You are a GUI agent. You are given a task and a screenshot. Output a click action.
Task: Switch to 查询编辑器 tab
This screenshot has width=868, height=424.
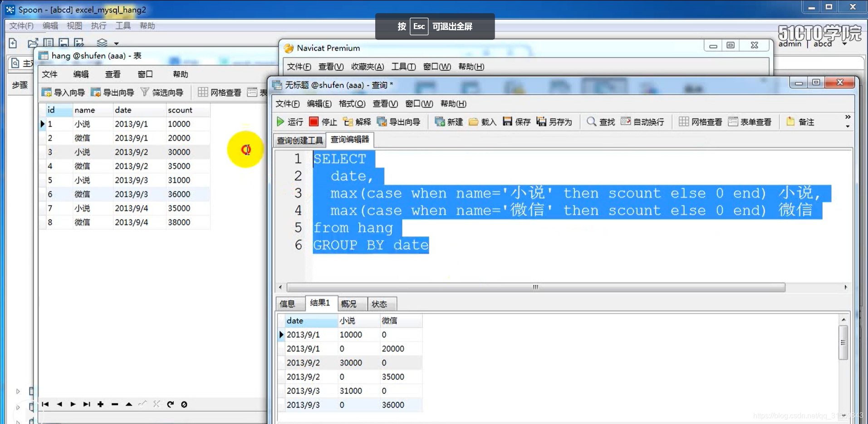click(350, 140)
